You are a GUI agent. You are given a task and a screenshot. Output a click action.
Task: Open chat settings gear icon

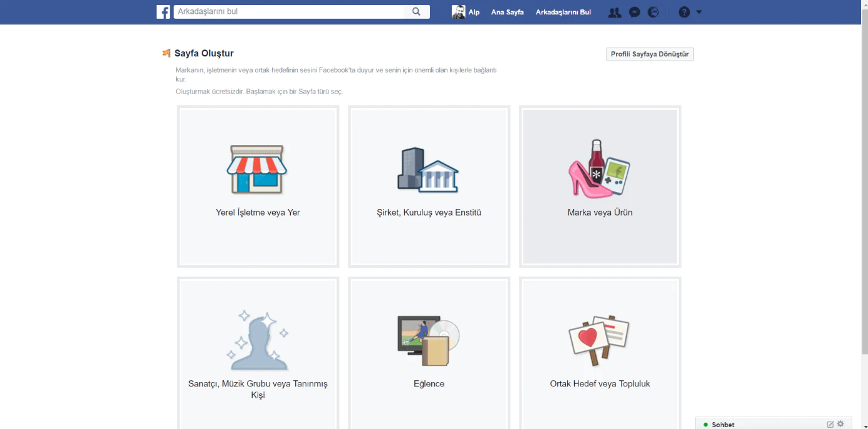click(840, 425)
